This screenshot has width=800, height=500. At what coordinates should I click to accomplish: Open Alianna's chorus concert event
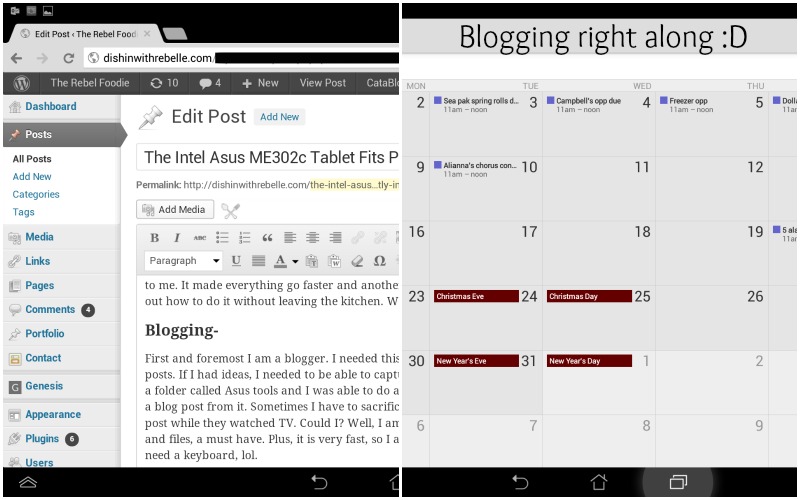click(476, 169)
